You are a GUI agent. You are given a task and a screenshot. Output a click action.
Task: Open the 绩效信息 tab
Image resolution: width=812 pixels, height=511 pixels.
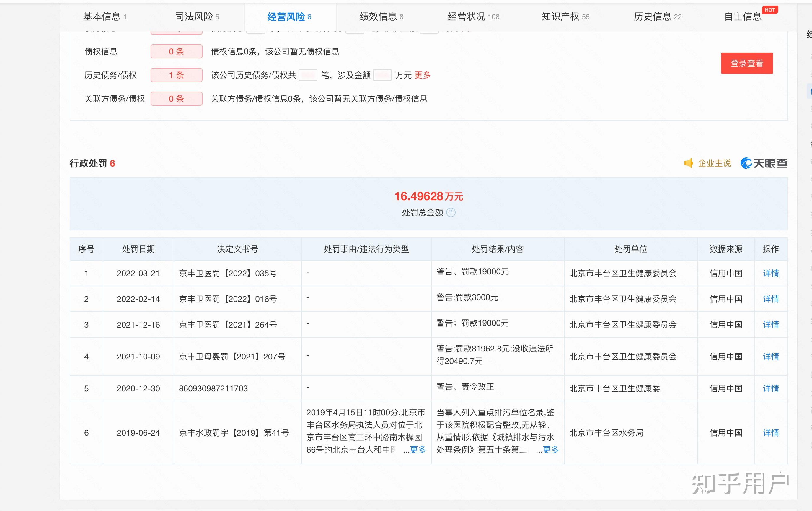click(379, 17)
